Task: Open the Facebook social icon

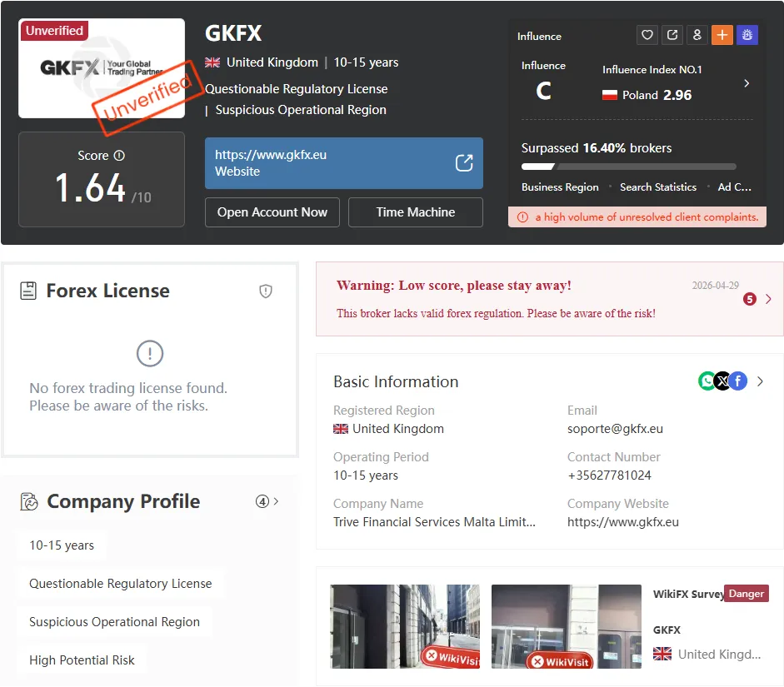Action: coord(738,381)
